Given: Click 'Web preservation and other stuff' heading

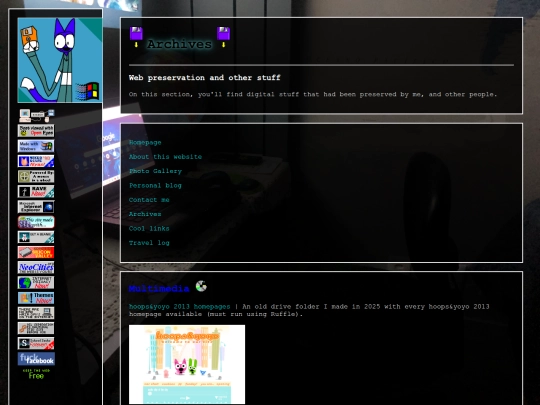Looking at the screenshot, I should pos(205,78).
